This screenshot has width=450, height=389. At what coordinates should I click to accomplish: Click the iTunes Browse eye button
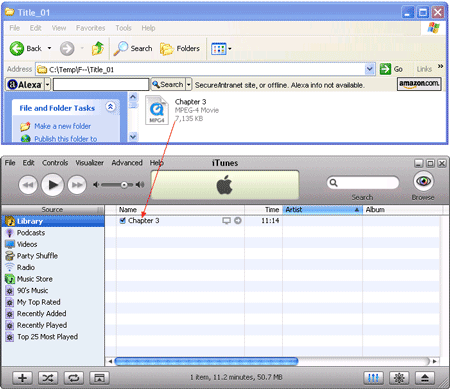(x=423, y=181)
